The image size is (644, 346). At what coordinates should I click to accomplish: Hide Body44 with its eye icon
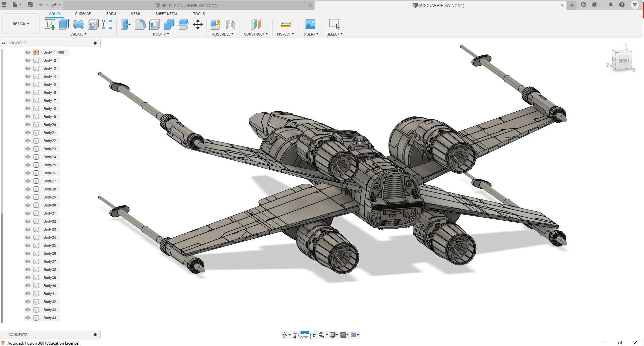[28, 318]
